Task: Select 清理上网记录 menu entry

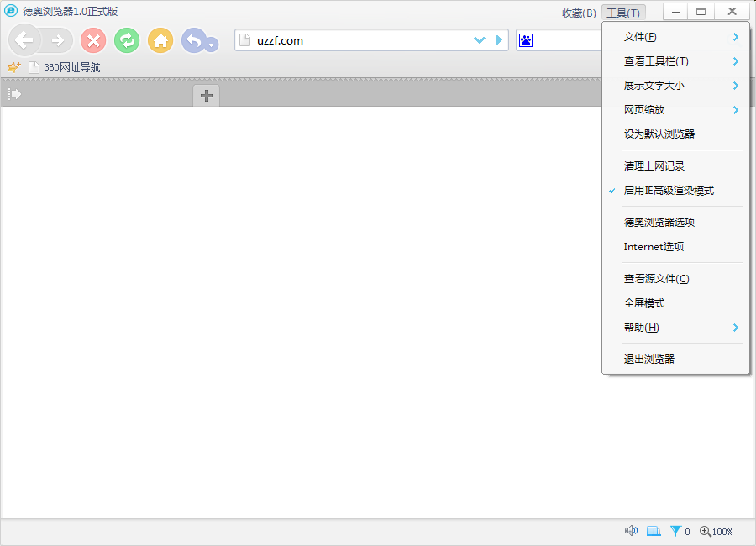Action: pyautogui.click(x=675, y=166)
